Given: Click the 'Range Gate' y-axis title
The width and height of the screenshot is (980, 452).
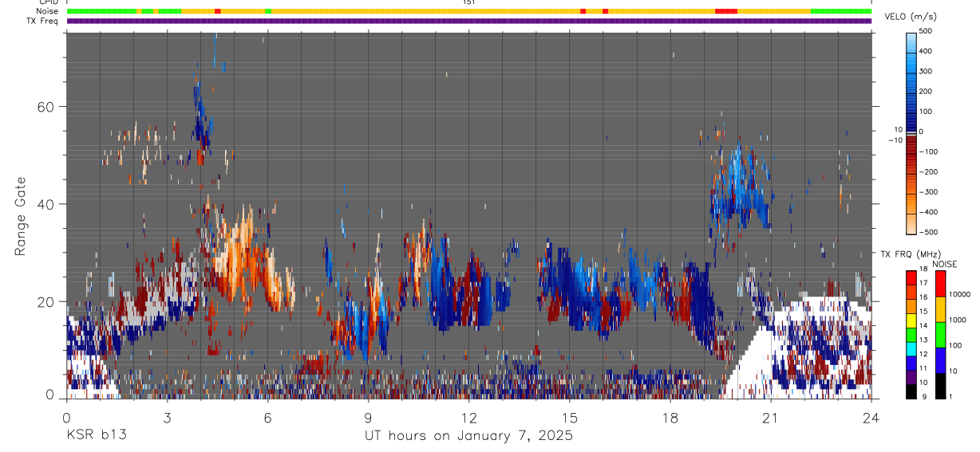Looking at the screenshot, I should [x=20, y=216].
